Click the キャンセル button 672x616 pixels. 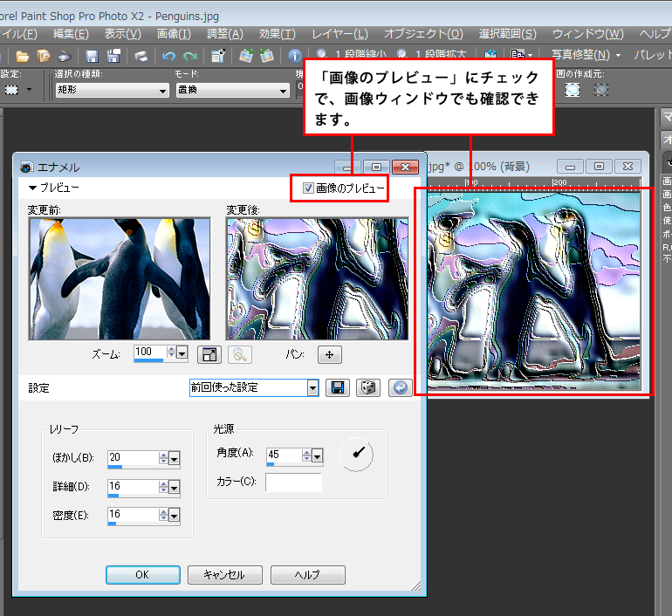(224, 575)
